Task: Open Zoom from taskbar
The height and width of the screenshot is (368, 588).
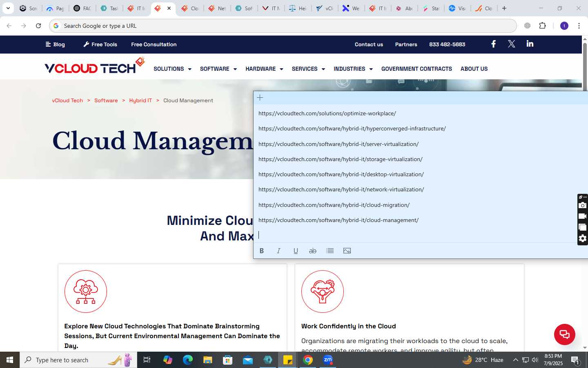Action: (x=328, y=360)
